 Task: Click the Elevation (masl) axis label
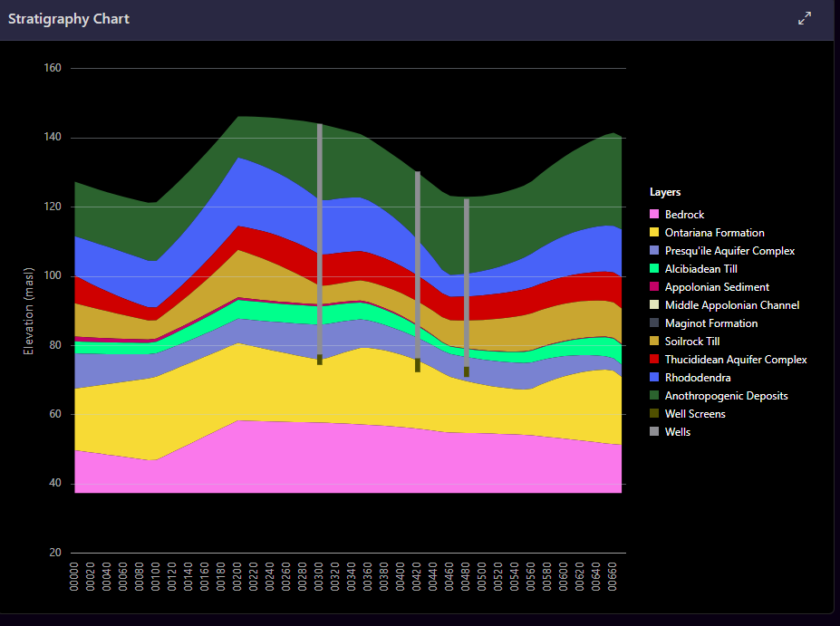pyautogui.click(x=28, y=311)
